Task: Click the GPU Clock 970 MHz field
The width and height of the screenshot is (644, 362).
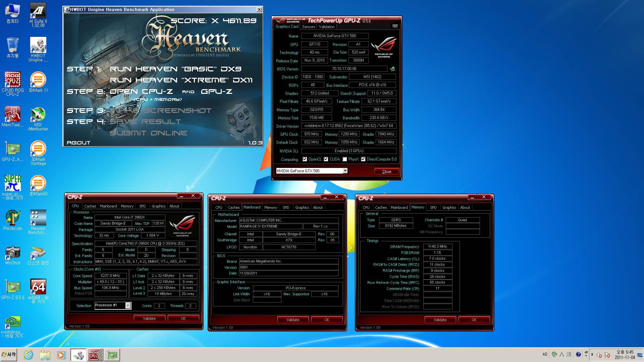Action: tap(311, 134)
